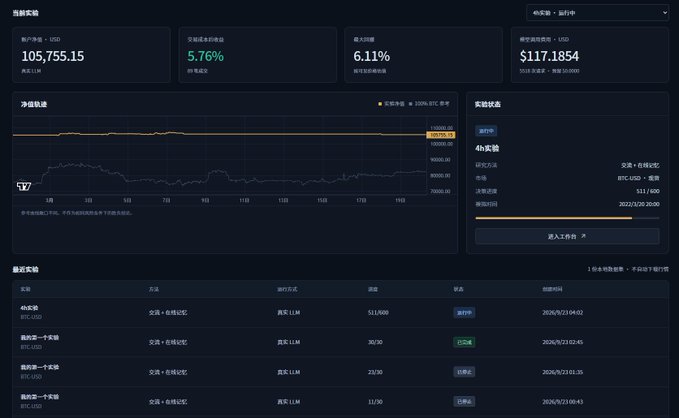Open the 4h实验 row in recent experiments
This screenshot has height=418, width=679.
tap(340, 312)
